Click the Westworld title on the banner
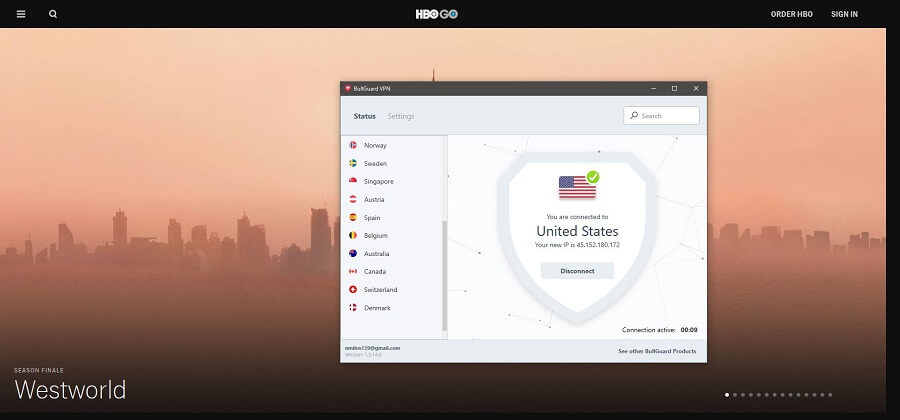900x420 pixels. pos(70,390)
